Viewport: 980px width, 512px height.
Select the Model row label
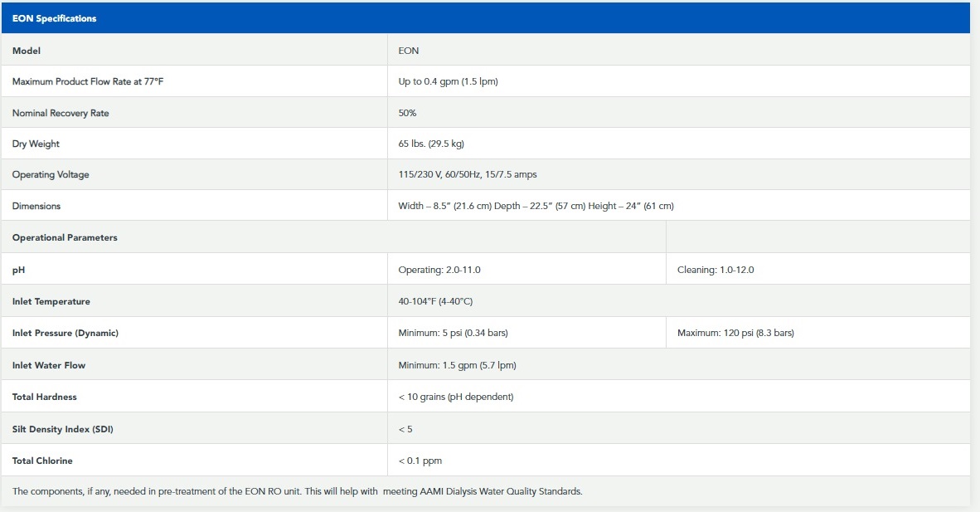pos(27,51)
